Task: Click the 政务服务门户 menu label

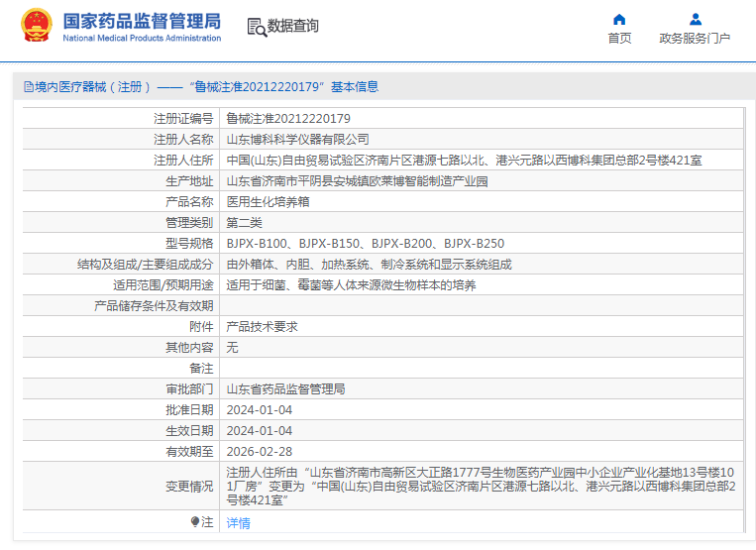Action: pos(695,38)
